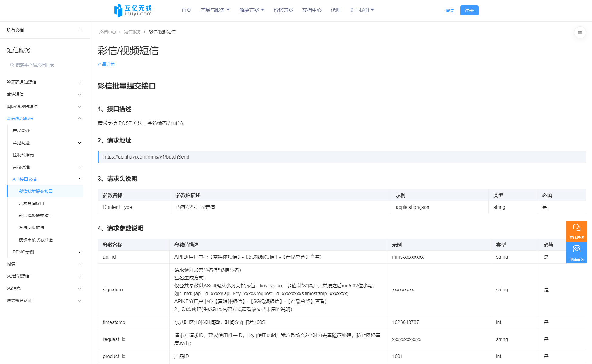Select 余额查询接口 in sidebar
592x364 pixels.
(x=32, y=203)
